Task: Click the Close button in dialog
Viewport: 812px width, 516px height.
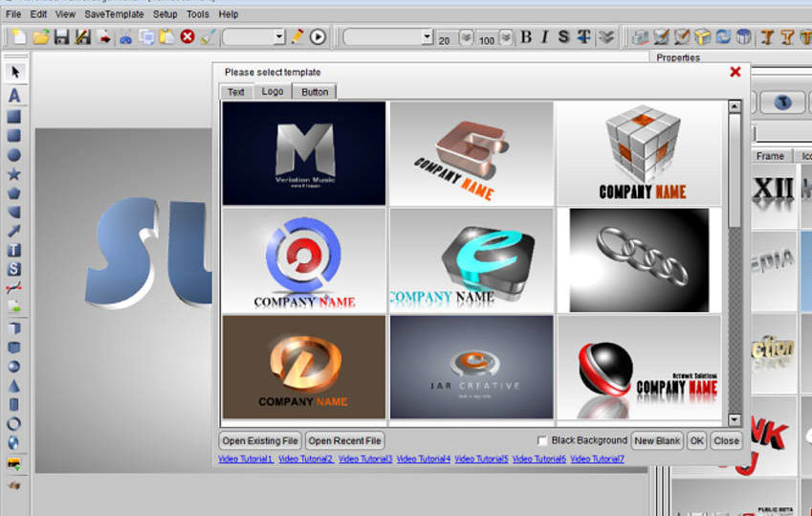Action: (x=726, y=440)
